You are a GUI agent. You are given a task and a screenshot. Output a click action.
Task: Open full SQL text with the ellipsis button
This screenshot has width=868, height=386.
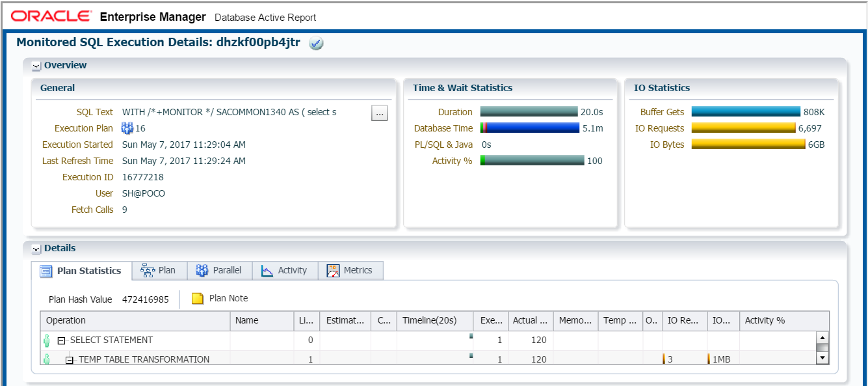point(380,113)
